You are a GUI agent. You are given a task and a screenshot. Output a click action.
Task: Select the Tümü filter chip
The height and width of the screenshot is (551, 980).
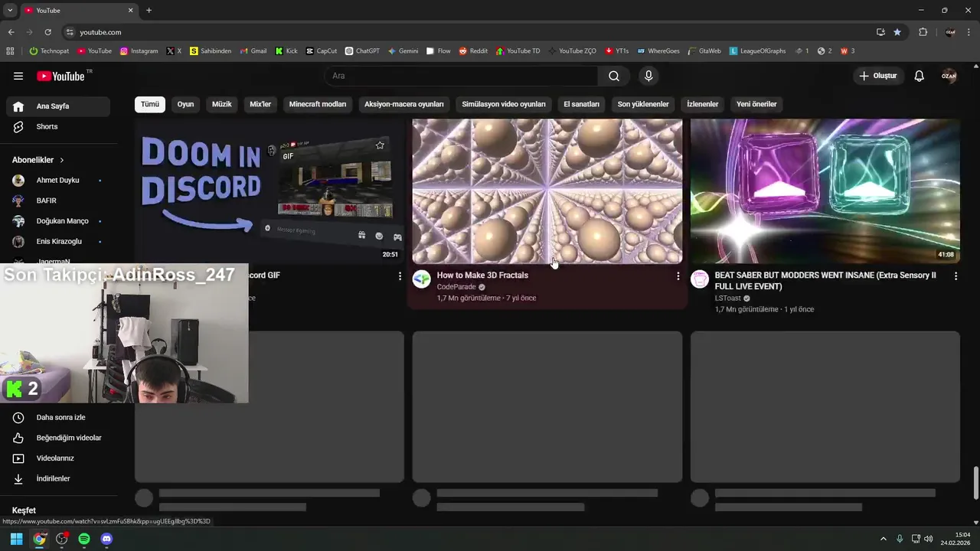(x=150, y=104)
